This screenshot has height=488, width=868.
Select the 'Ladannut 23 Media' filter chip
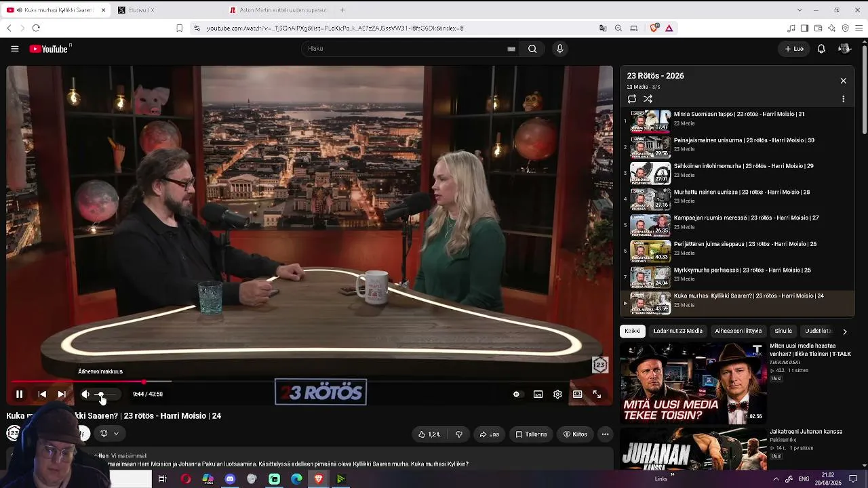tap(677, 331)
